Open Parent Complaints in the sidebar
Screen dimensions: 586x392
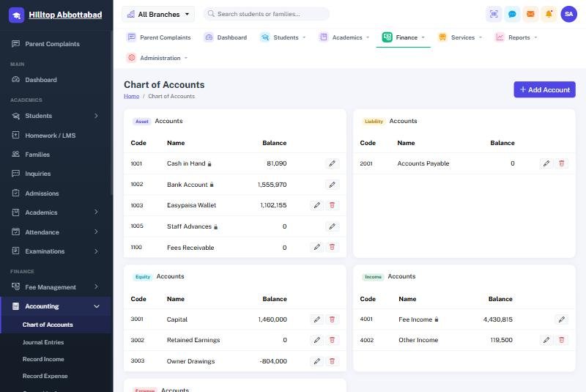click(56, 44)
